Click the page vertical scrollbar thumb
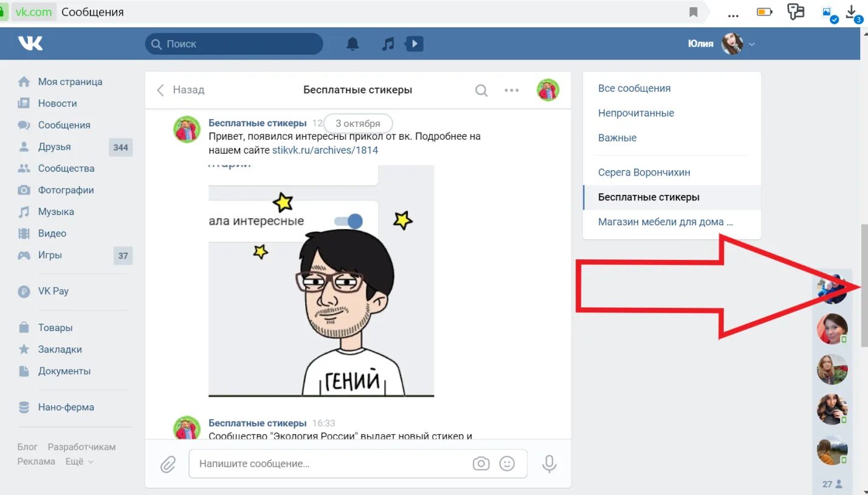 coord(864,285)
